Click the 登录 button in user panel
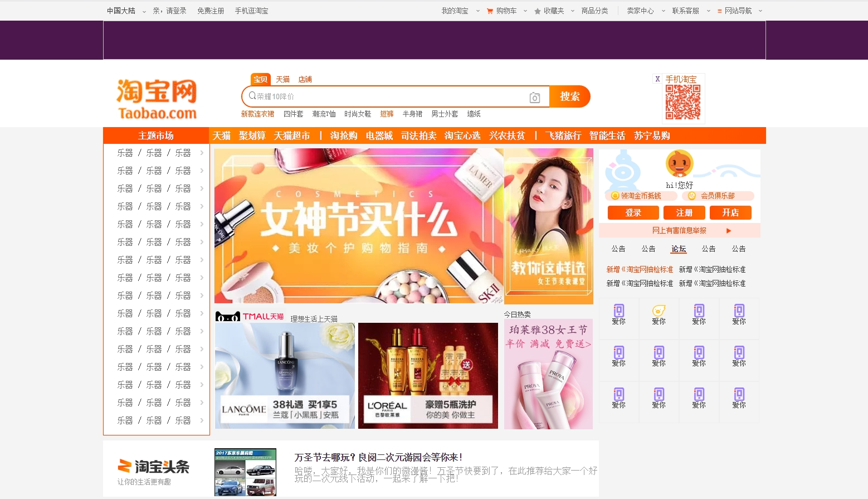 [x=633, y=212]
